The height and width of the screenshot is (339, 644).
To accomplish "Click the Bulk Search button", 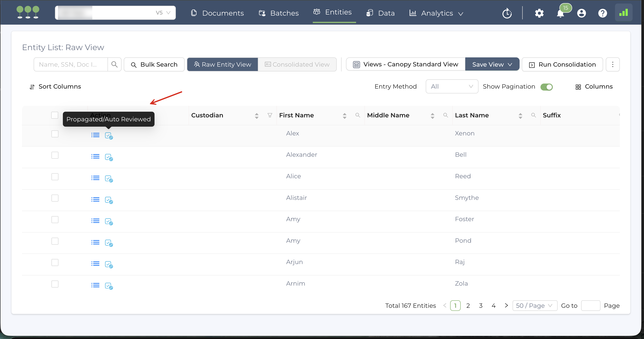I will 154,64.
